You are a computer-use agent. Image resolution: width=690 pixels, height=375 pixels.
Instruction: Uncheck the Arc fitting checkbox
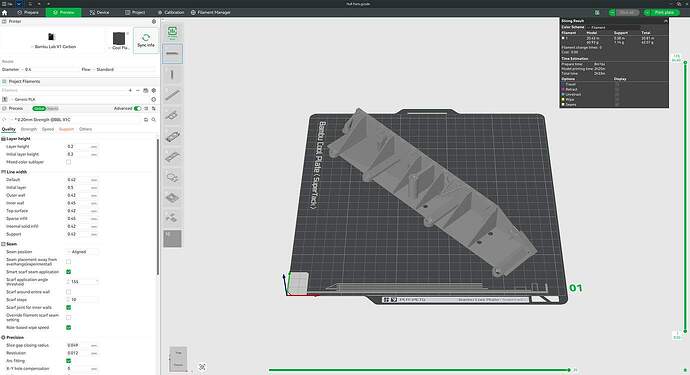tap(69, 361)
